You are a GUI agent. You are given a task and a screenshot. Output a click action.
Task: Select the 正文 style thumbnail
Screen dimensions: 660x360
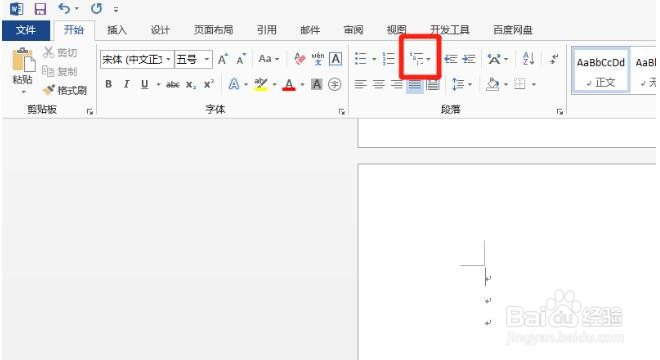pyautogui.click(x=601, y=70)
